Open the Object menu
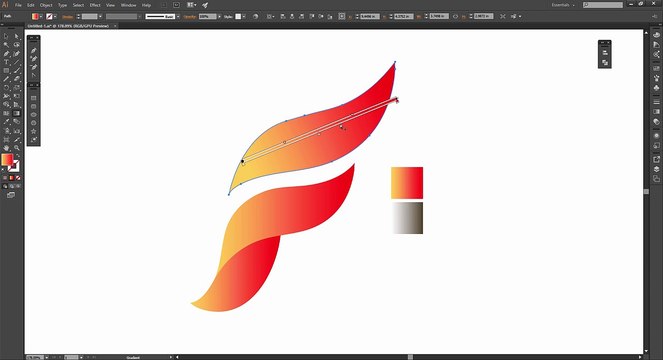The height and width of the screenshot is (360, 663). click(46, 5)
